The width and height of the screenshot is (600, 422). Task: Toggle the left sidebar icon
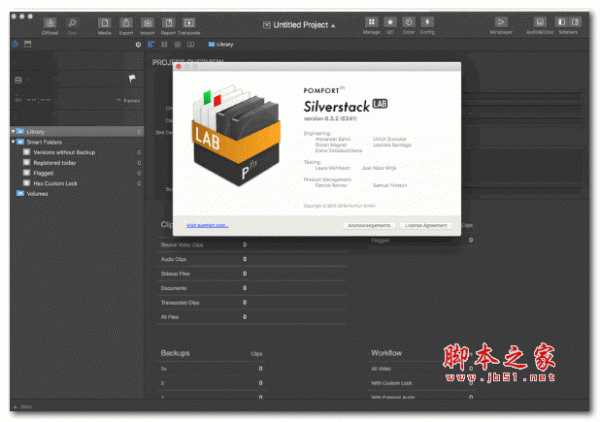coord(562,22)
